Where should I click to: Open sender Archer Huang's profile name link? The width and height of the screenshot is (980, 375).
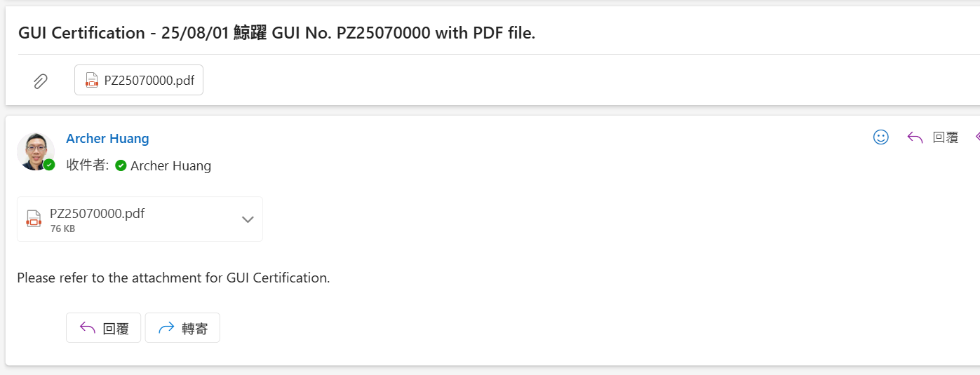click(x=107, y=138)
